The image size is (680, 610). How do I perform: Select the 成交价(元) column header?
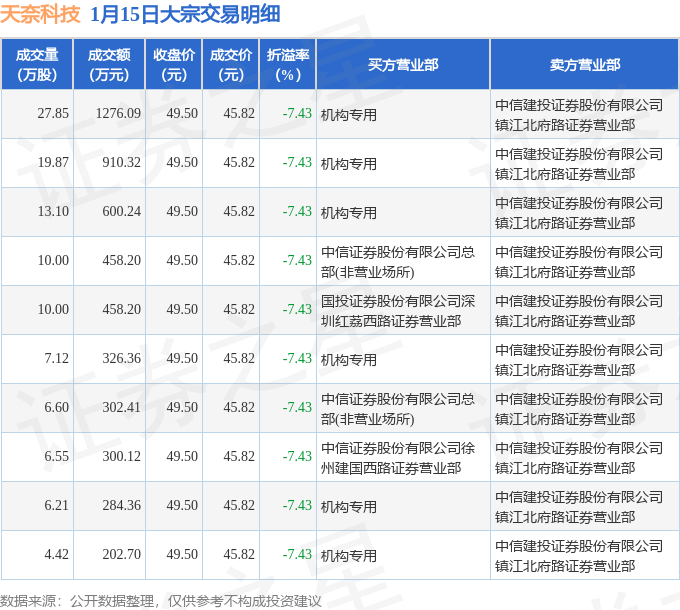230,65
